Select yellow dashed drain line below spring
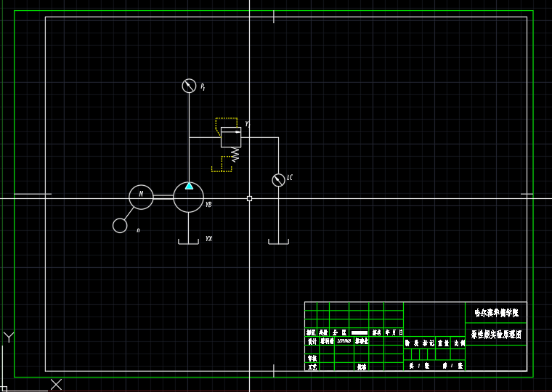 [222, 164]
